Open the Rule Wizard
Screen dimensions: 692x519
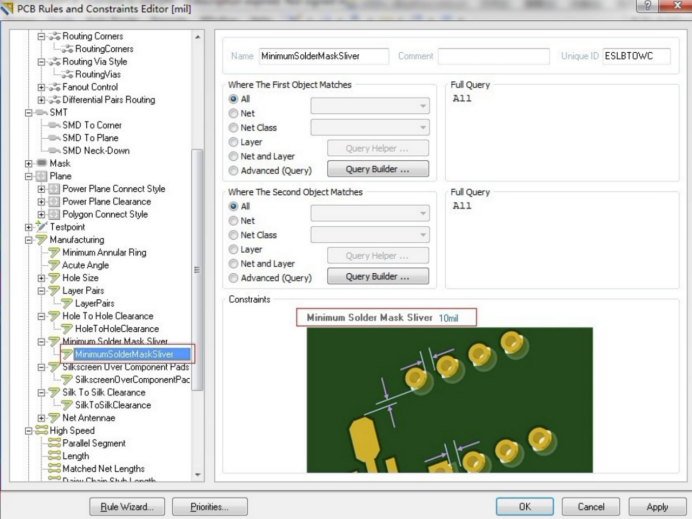pos(127,507)
